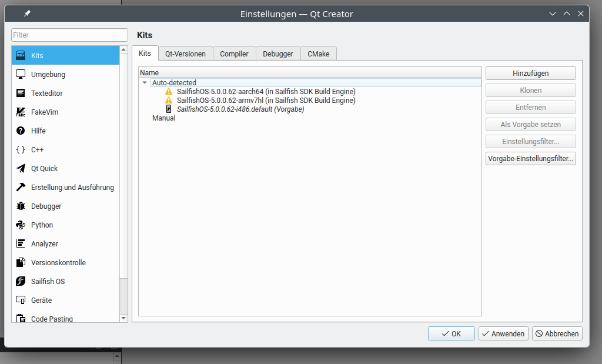Select the SailfishOS aarch64 kit entry
This screenshot has height=364, width=602.
(x=266, y=92)
